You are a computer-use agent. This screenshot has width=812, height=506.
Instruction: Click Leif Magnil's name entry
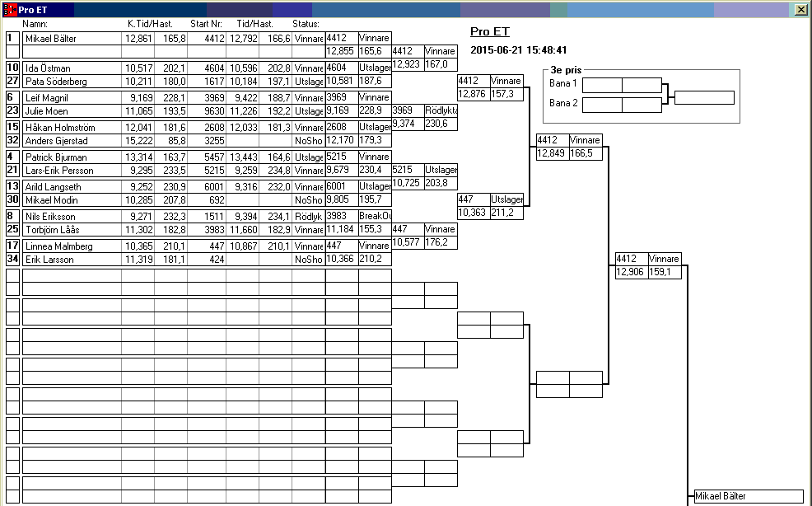72,98
